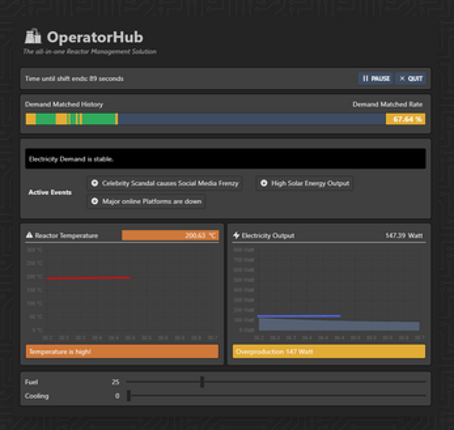The height and width of the screenshot is (430, 454).
Task: Click the pause bars icon
Action: [365, 79]
